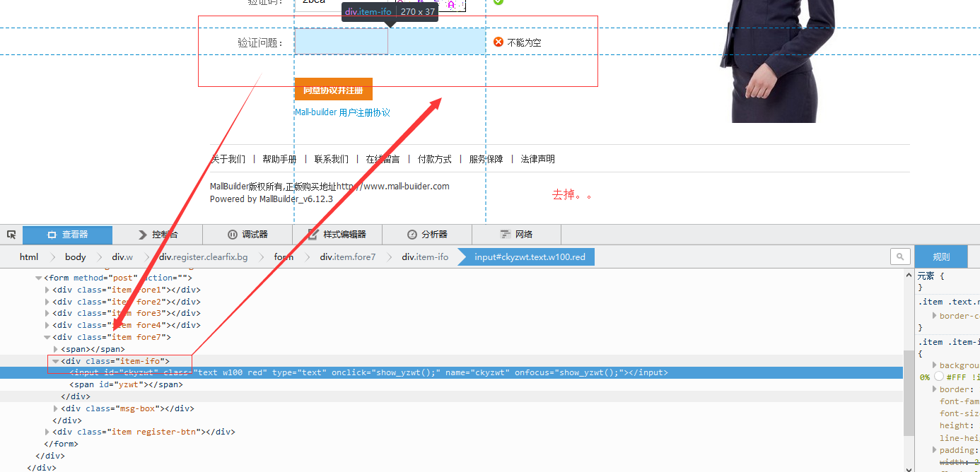980x472 pixels.
Task: Select the closing </form> markup row
Action: 451,444
